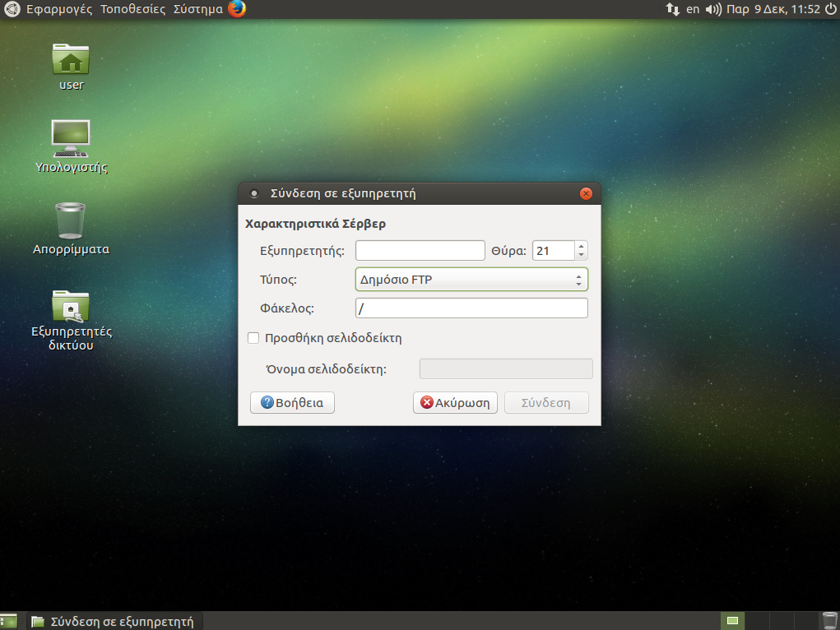Click the Βοήθεια button

[x=292, y=403]
